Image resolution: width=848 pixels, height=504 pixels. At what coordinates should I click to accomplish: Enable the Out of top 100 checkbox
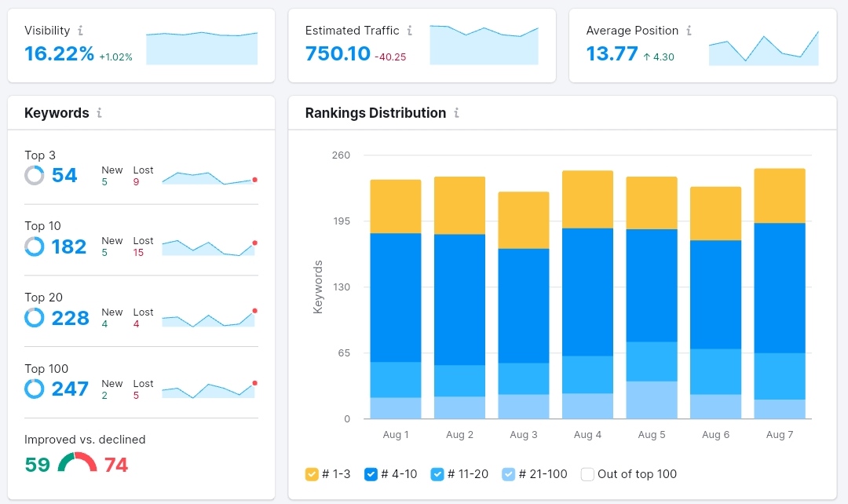click(587, 474)
